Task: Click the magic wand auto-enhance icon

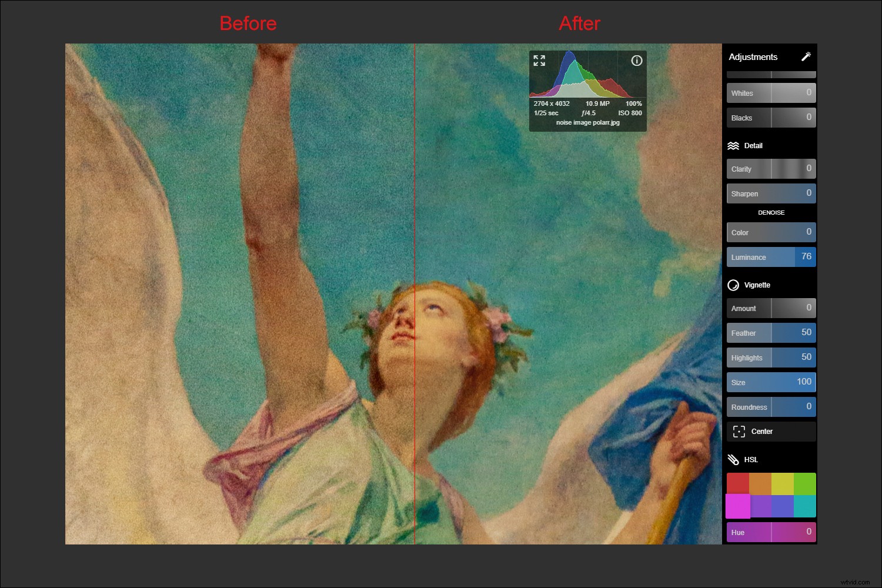Action: pyautogui.click(x=806, y=56)
